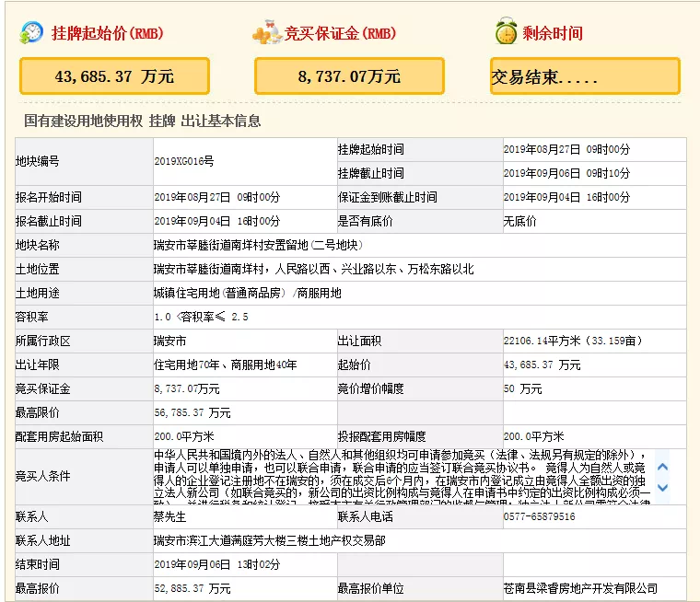The image size is (700, 602).
Task: Select the 国有建设用地使用权 挂牌 出让基本信息 heading
Action: [142, 121]
